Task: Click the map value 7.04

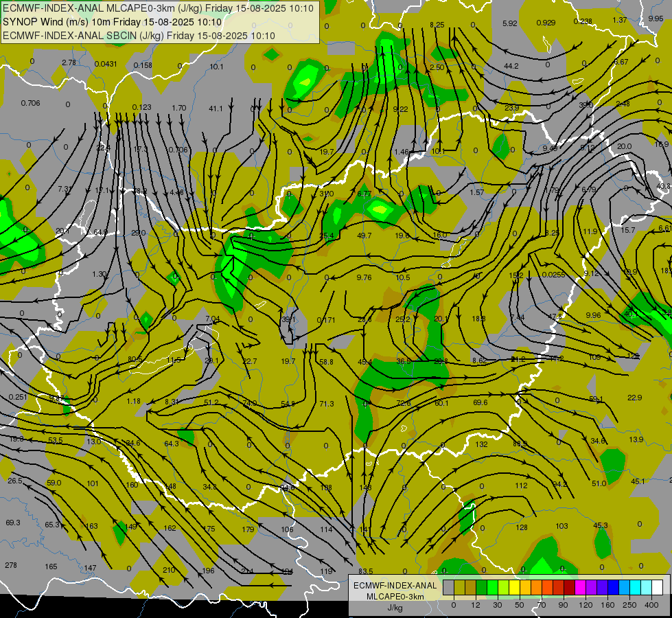Action: coord(213,319)
